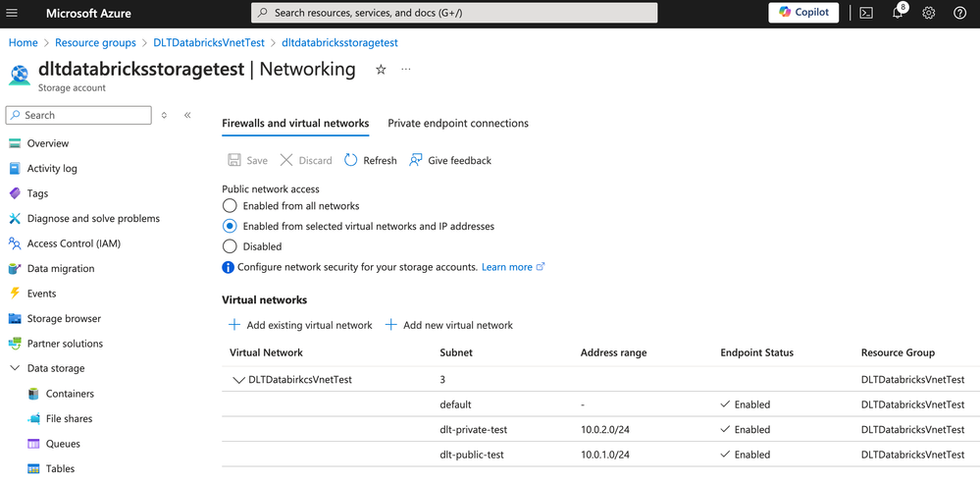This screenshot has width=980, height=483.
Task: Collapse the Data storage sidebar section
Action: [15, 368]
